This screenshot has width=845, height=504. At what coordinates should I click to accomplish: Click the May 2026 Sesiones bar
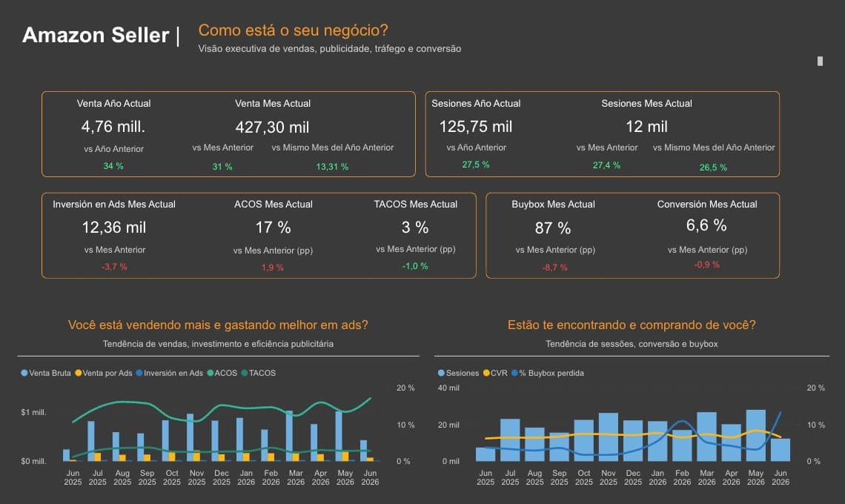click(755, 436)
